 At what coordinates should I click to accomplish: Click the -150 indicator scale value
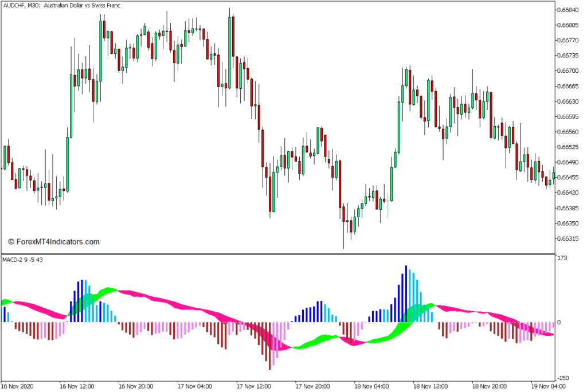563,377
